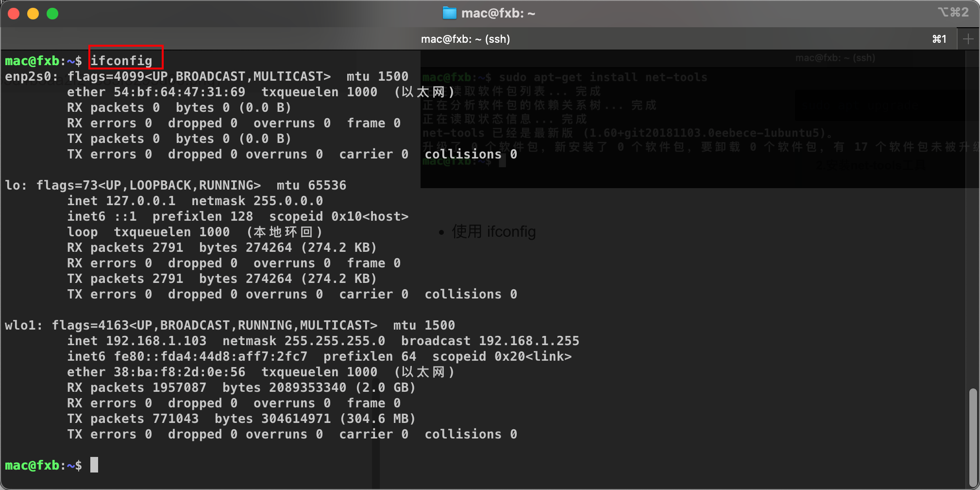Screen dimensions: 980x490
Task: Click RX packets count 1957087
Action: [180, 387]
